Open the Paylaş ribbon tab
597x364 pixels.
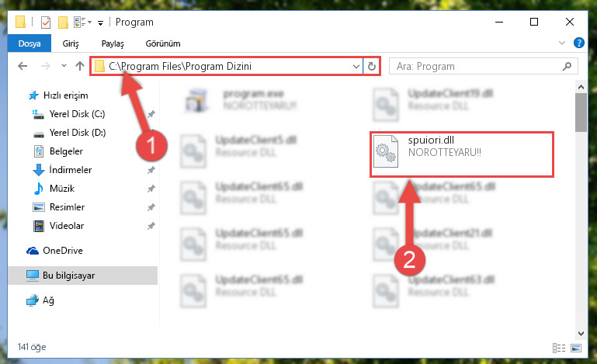[113, 43]
